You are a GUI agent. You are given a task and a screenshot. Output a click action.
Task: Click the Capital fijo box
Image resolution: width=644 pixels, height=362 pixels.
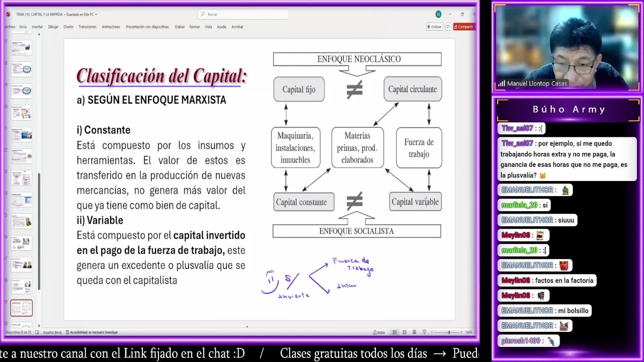299,89
